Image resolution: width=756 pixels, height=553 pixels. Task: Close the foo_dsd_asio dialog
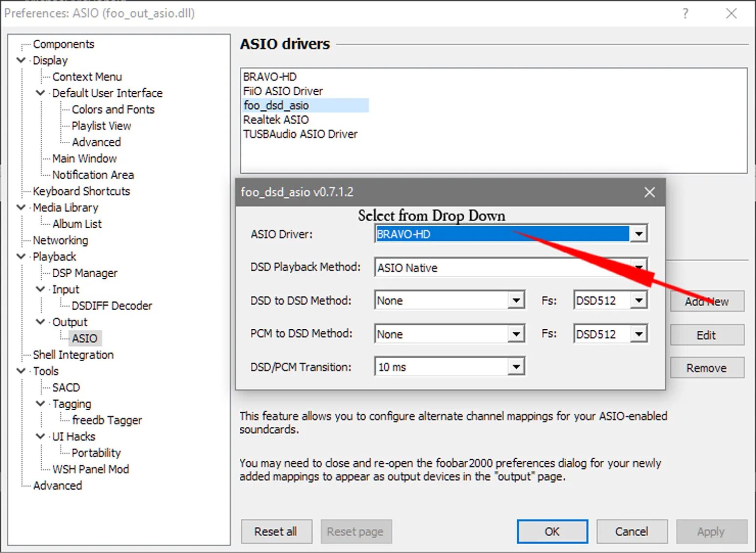point(650,192)
